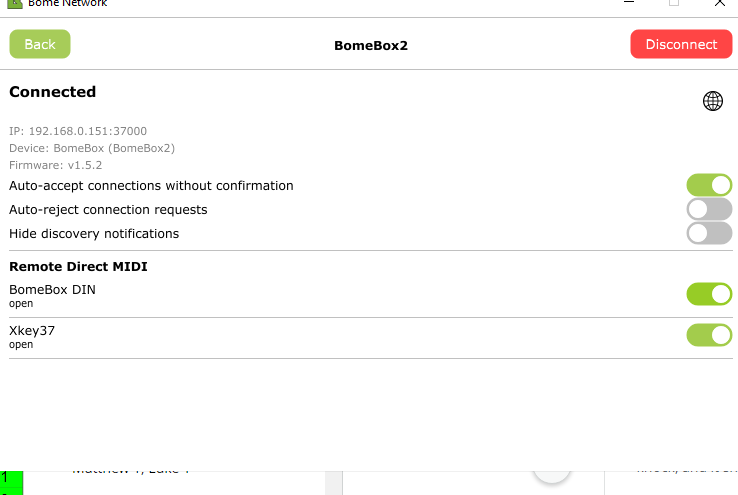Click the BomeBox2 page title
Screen dimensions: 738x495
[371, 46]
